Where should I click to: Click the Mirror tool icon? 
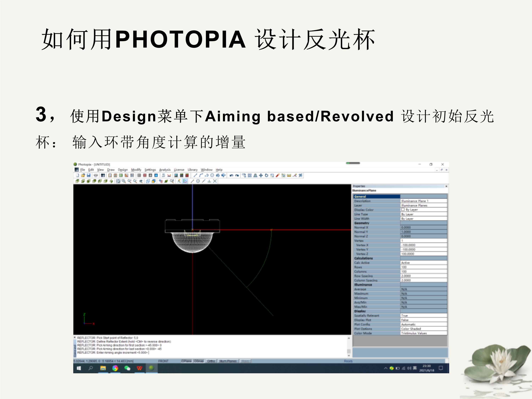[x=255, y=175]
